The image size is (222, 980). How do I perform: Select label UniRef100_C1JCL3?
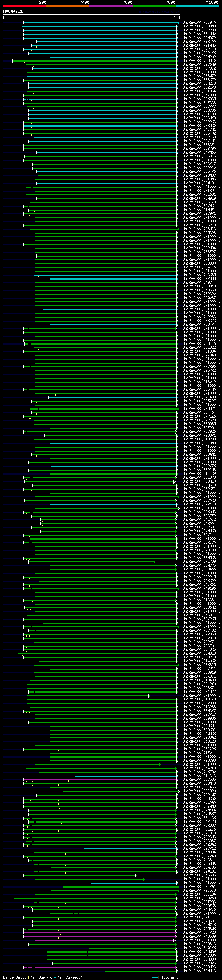(x=199, y=776)
